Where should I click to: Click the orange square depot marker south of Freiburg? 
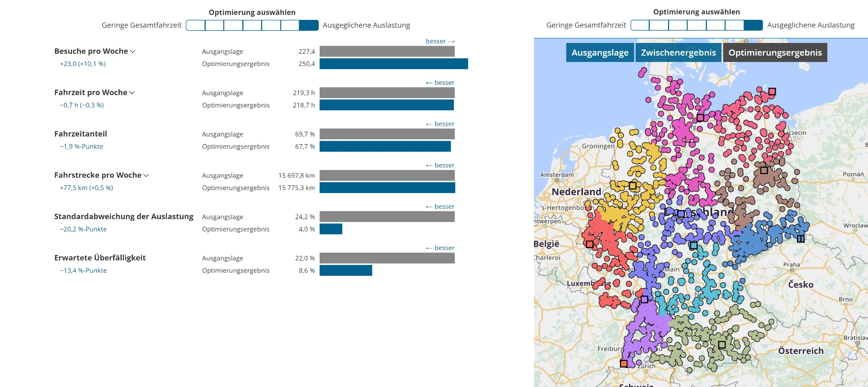(624, 363)
